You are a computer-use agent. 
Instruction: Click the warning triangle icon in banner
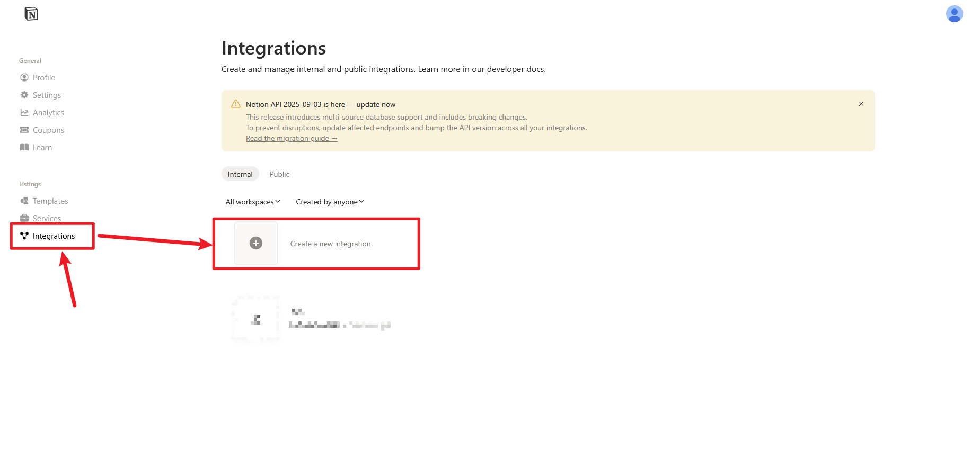[236, 104]
